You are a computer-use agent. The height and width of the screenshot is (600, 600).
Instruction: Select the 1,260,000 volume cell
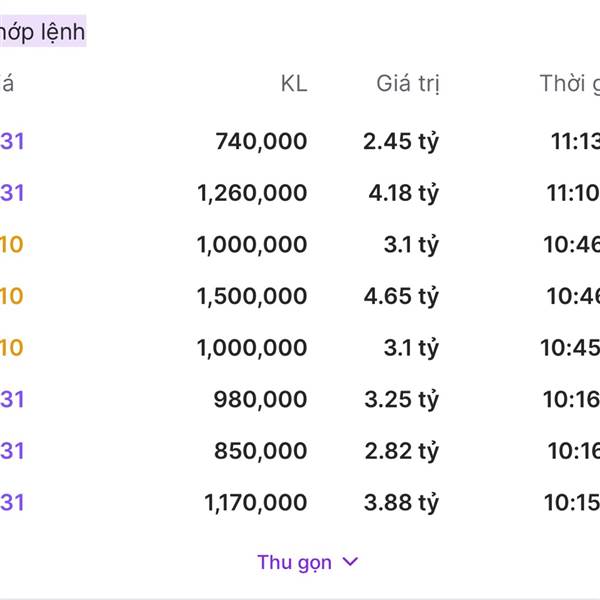(252, 193)
